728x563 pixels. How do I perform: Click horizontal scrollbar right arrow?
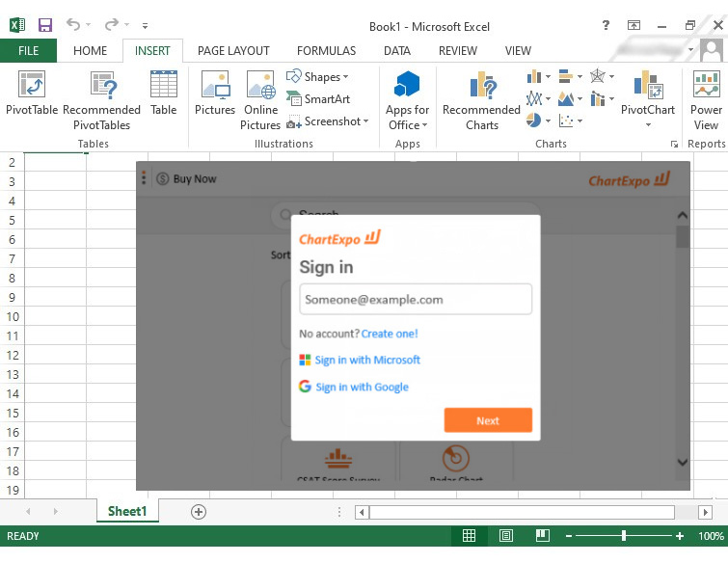tap(705, 513)
